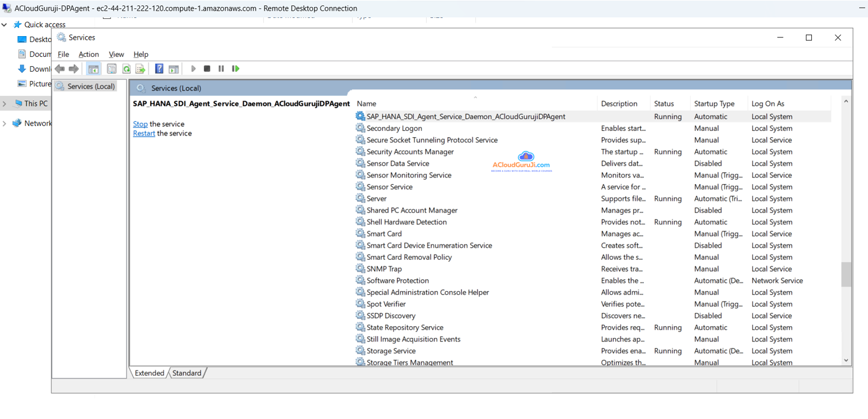This screenshot has height=419, width=868.
Task: Click the Restart the service link
Action: point(144,133)
